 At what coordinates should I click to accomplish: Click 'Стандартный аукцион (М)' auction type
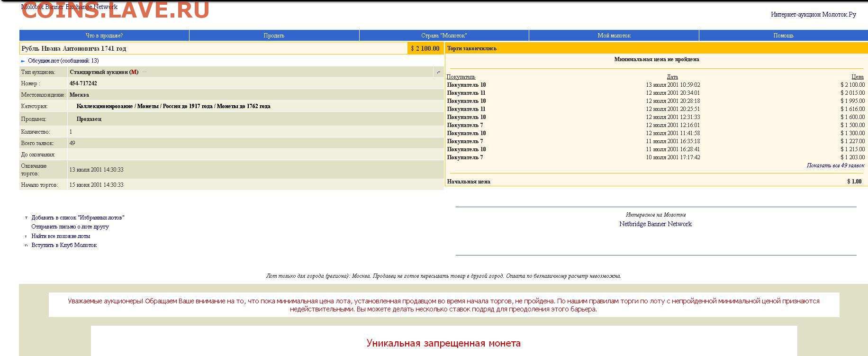tap(104, 72)
